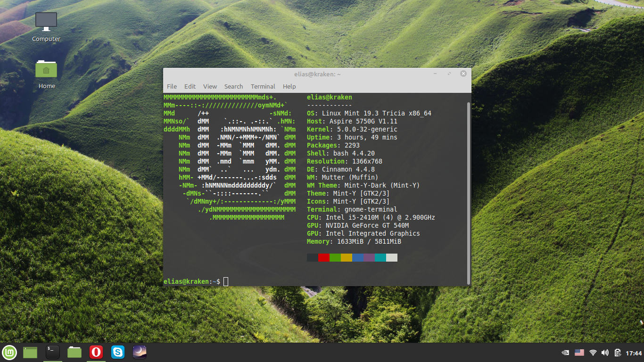Close the elias@kraken terminal window
The width and height of the screenshot is (644, 362).
pos(463,74)
